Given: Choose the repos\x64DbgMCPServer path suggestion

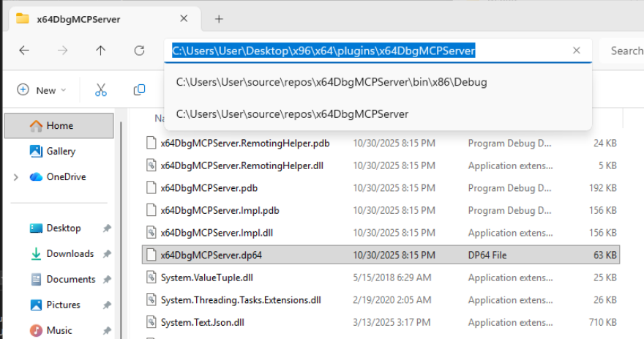Looking at the screenshot, I should pos(378,113).
